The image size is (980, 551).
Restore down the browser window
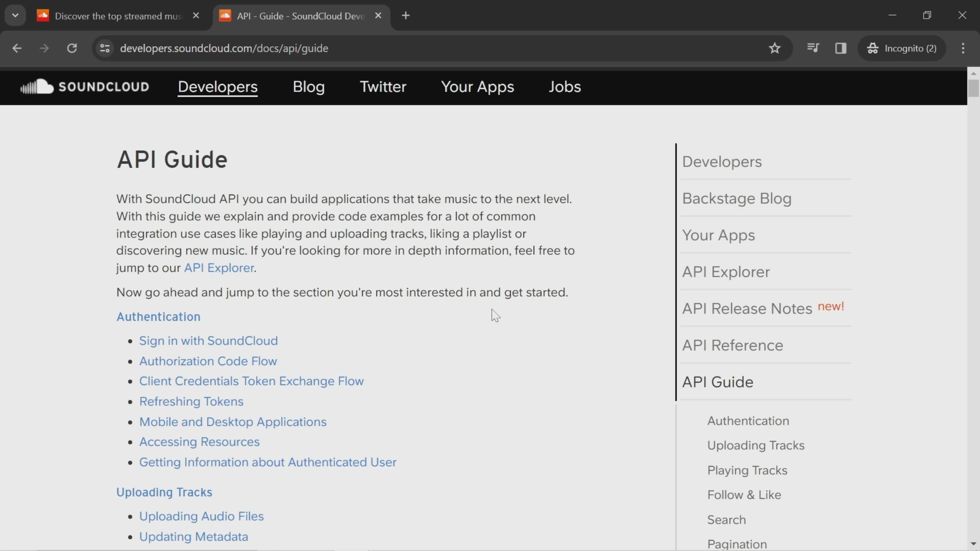coord(927,15)
